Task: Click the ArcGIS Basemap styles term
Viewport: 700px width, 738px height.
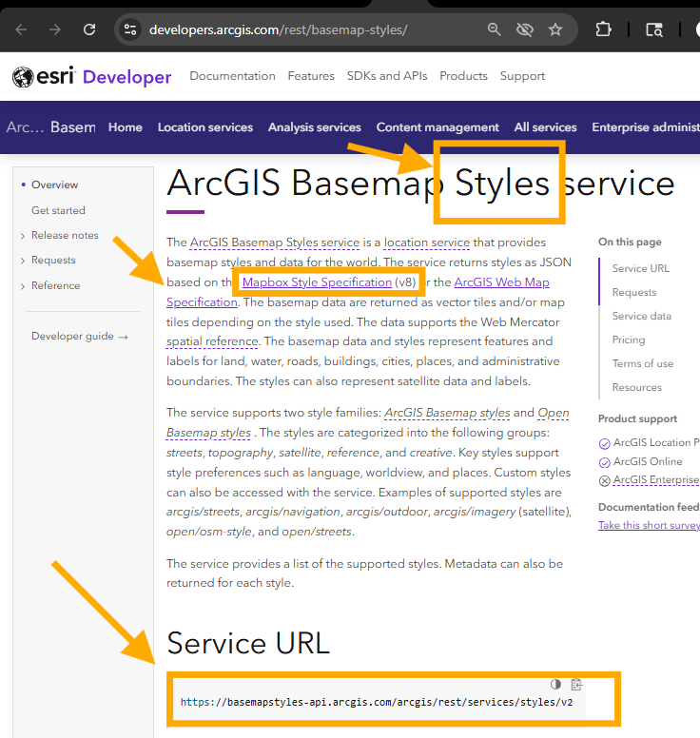Action: [447, 413]
